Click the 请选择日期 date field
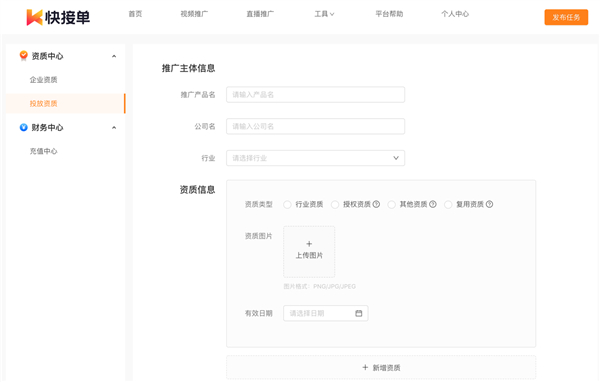 click(x=326, y=313)
